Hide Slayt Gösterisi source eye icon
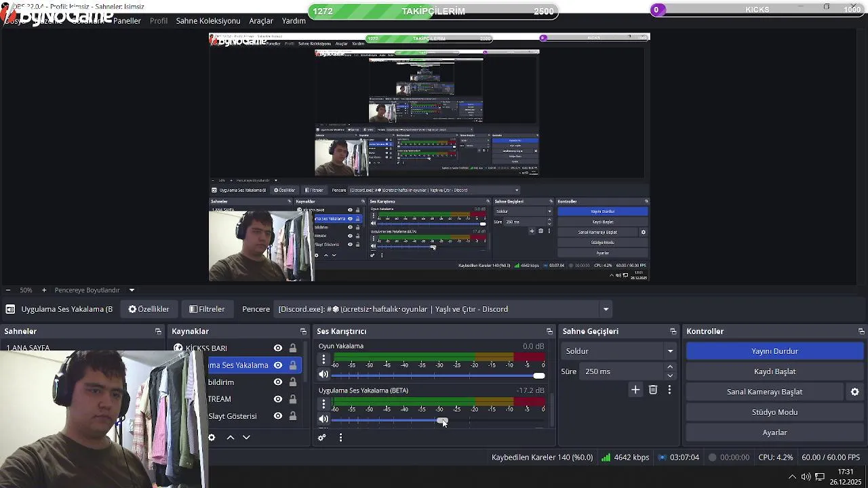Screen dimensions: 868x488 click(278, 416)
